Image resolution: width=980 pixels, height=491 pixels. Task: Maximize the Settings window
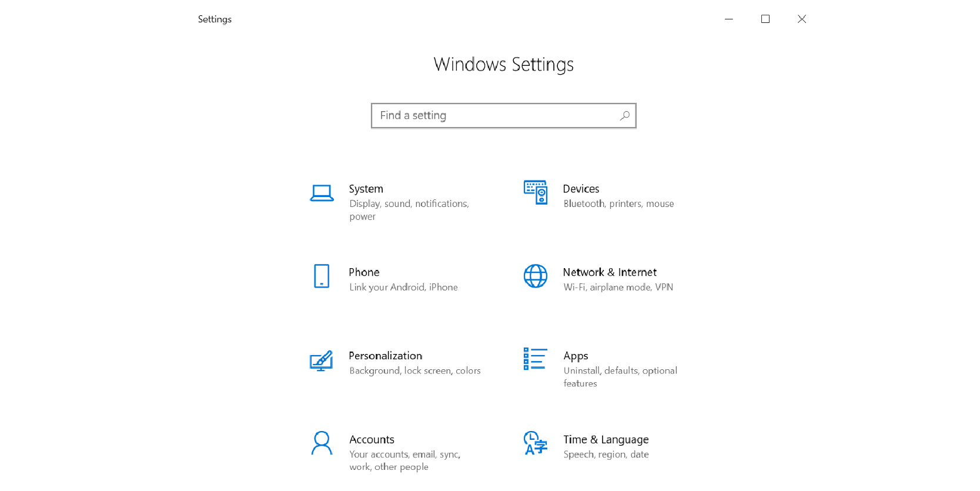(x=765, y=19)
